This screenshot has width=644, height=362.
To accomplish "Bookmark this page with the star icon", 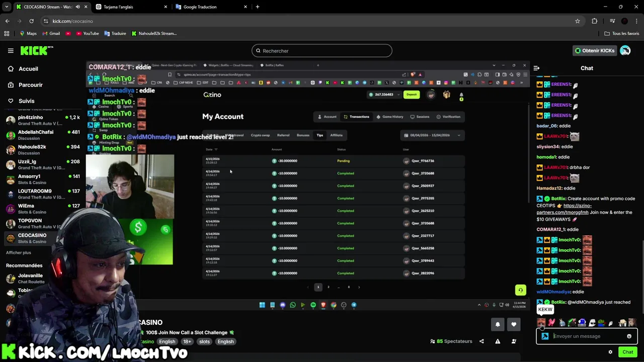I will coord(578,21).
